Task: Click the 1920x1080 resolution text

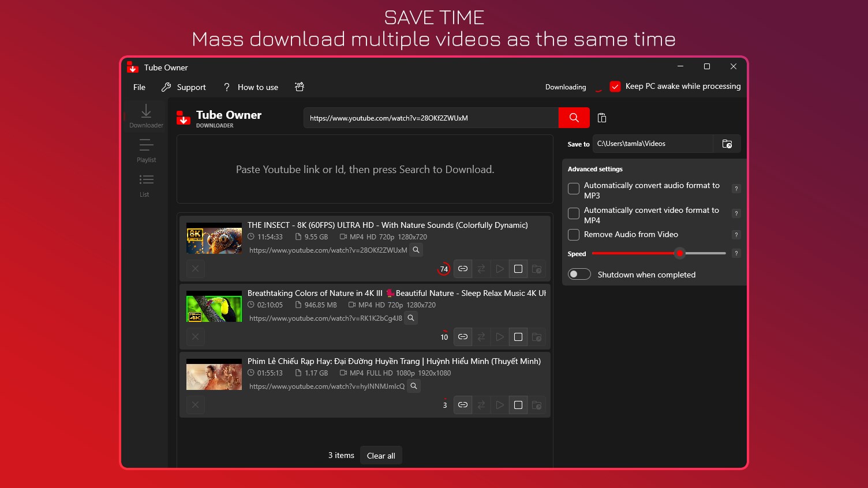Action: point(435,373)
